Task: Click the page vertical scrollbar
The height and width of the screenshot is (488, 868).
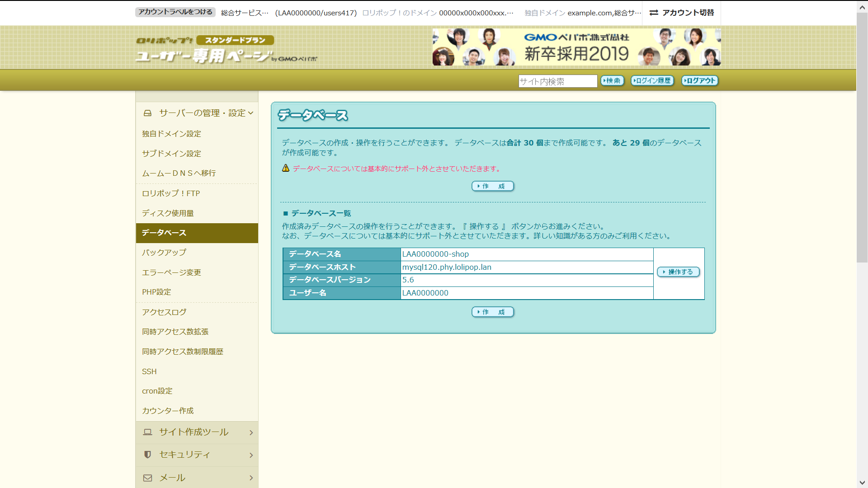Action: [862, 136]
